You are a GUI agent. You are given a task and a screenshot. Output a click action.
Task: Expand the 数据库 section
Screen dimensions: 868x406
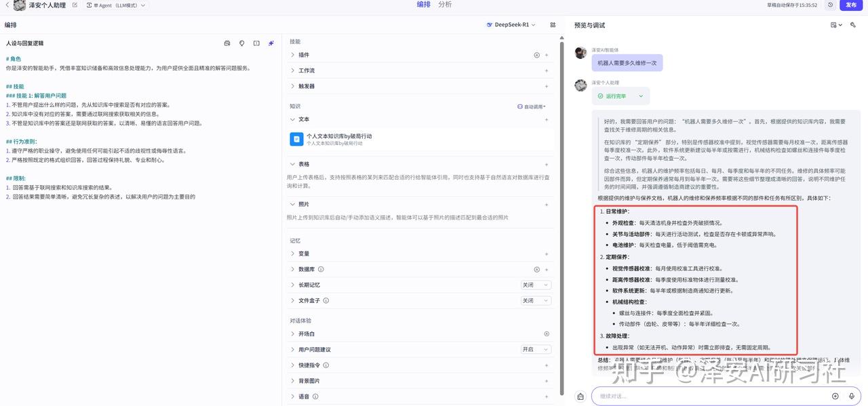[x=293, y=269]
